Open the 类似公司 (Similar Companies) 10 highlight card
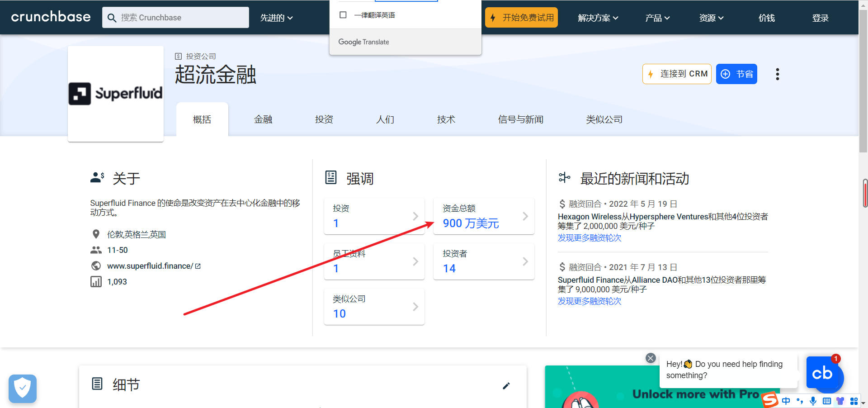The height and width of the screenshot is (408, 868). [374, 307]
